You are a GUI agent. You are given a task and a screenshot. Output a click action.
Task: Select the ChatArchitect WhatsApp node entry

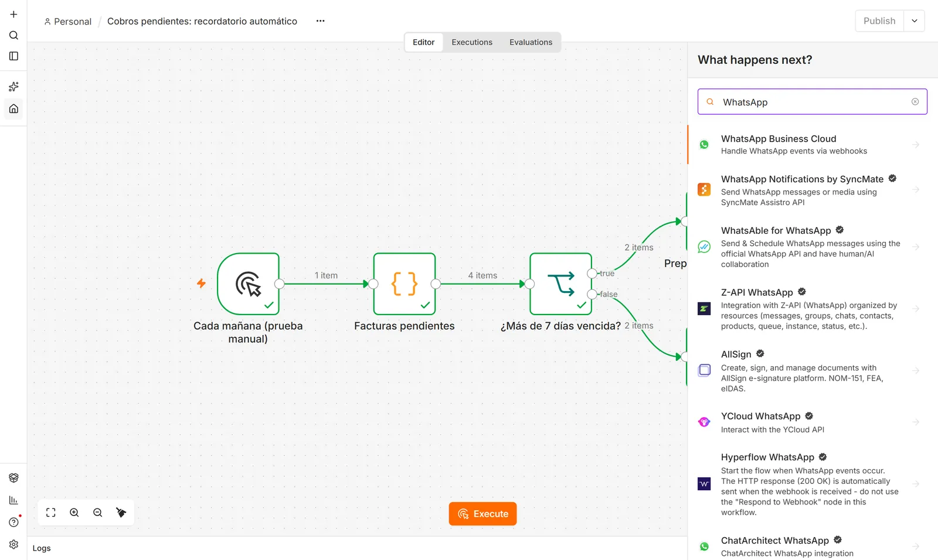(x=813, y=546)
